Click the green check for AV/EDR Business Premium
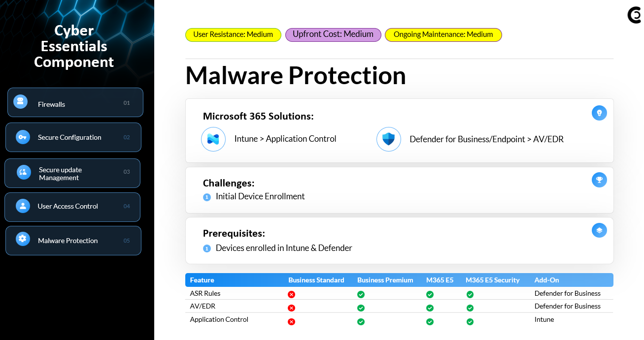 tap(361, 308)
